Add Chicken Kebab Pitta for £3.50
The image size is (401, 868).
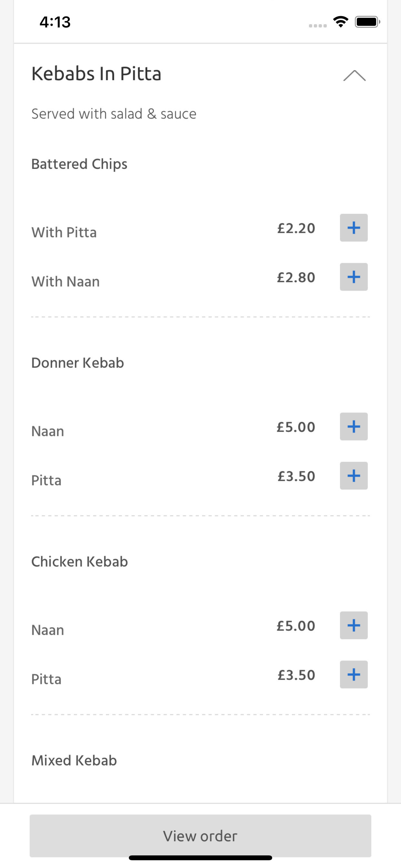click(354, 675)
